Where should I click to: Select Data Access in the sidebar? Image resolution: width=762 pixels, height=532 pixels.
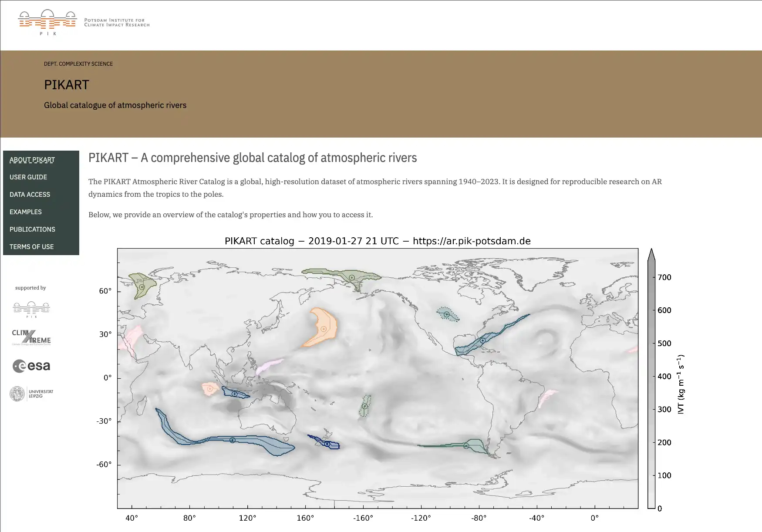30,195
